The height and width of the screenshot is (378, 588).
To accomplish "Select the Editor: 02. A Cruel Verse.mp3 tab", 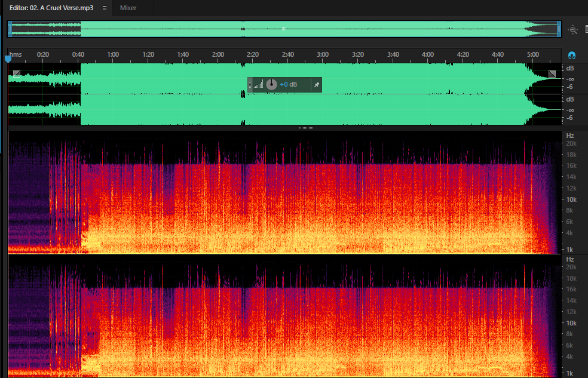I will click(51, 8).
